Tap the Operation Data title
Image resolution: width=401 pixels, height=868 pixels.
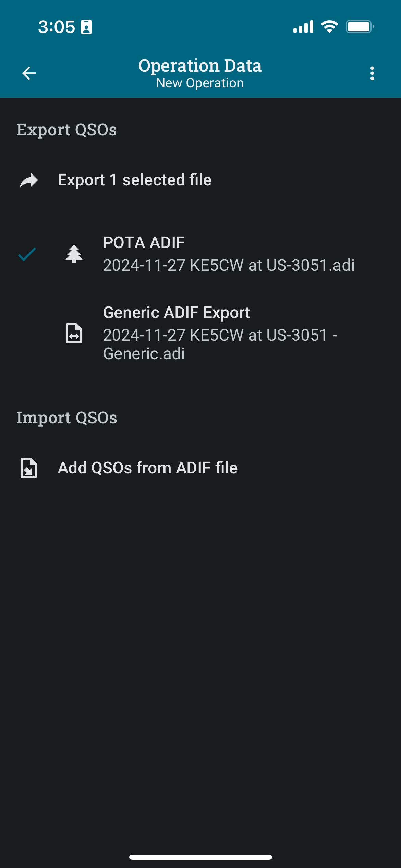point(200,65)
